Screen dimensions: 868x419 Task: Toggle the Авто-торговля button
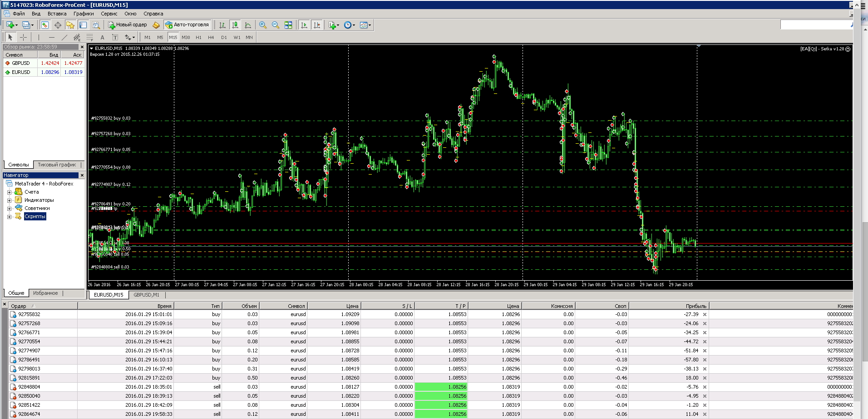coord(187,25)
